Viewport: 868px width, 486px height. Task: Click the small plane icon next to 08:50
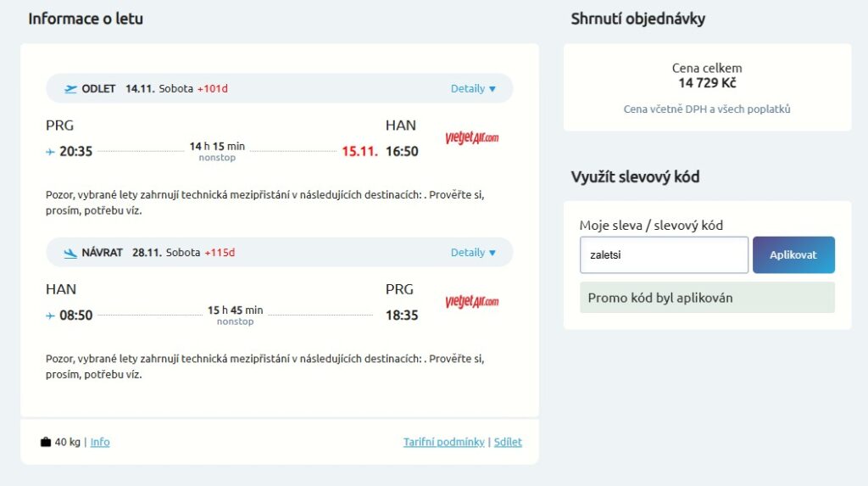point(50,316)
